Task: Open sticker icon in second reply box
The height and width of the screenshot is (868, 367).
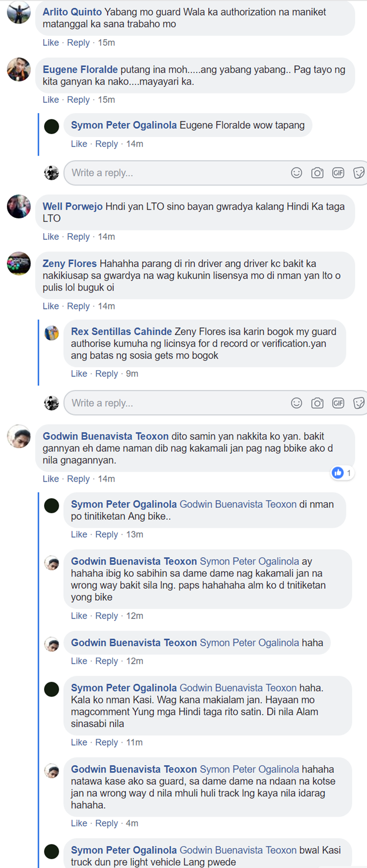Action: click(x=359, y=403)
